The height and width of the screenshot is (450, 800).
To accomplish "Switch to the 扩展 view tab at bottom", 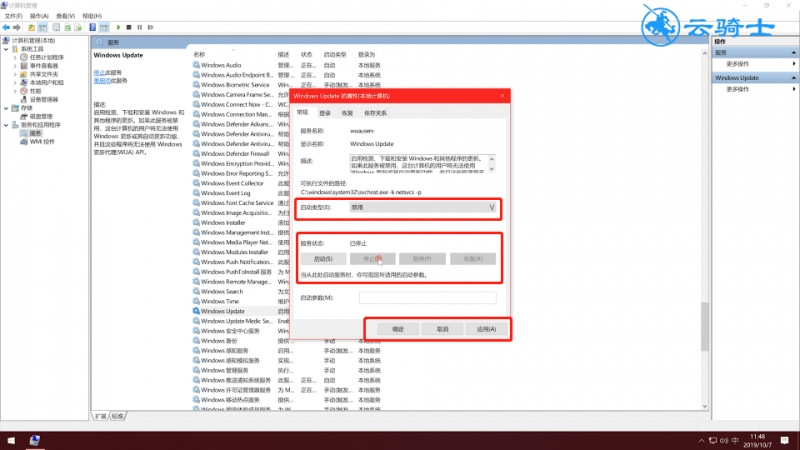I will [101, 416].
